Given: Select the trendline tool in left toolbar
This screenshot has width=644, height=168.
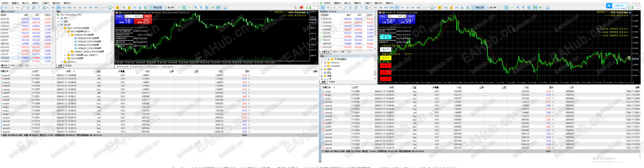Looking at the screenshot, I should [x=23, y=7].
